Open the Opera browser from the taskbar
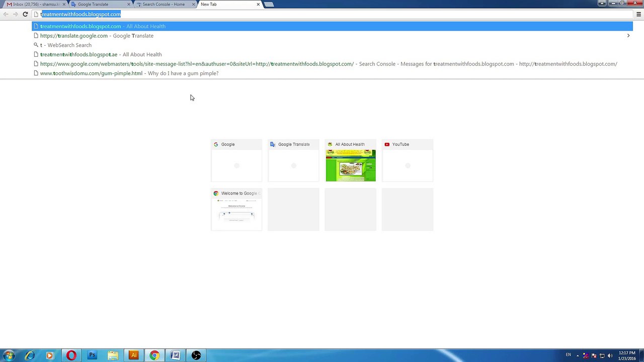Image resolution: width=644 pixels, height=362 pixels. (x=71, y=355)
